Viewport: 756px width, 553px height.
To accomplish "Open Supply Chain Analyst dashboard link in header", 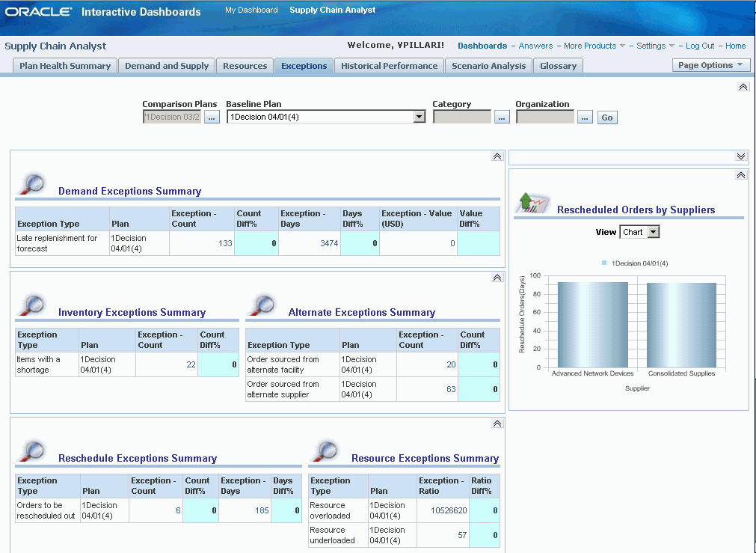I will (x=332, y=10).
